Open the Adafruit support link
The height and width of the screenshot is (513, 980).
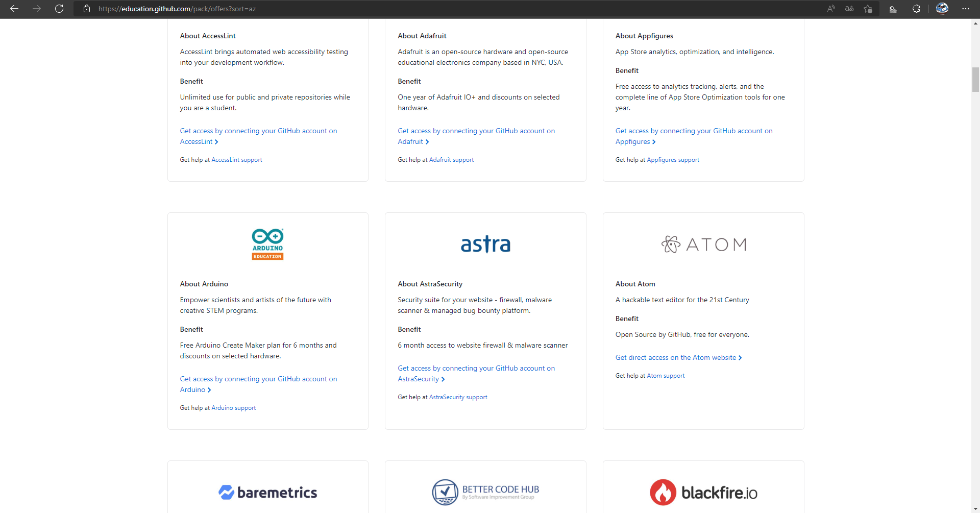tap(451, 160)
